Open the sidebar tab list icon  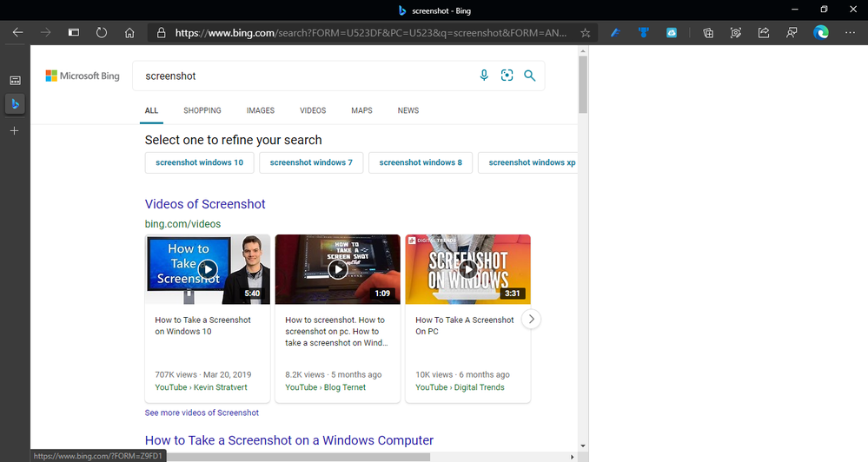pyautogui.click(x=15, y=80)
